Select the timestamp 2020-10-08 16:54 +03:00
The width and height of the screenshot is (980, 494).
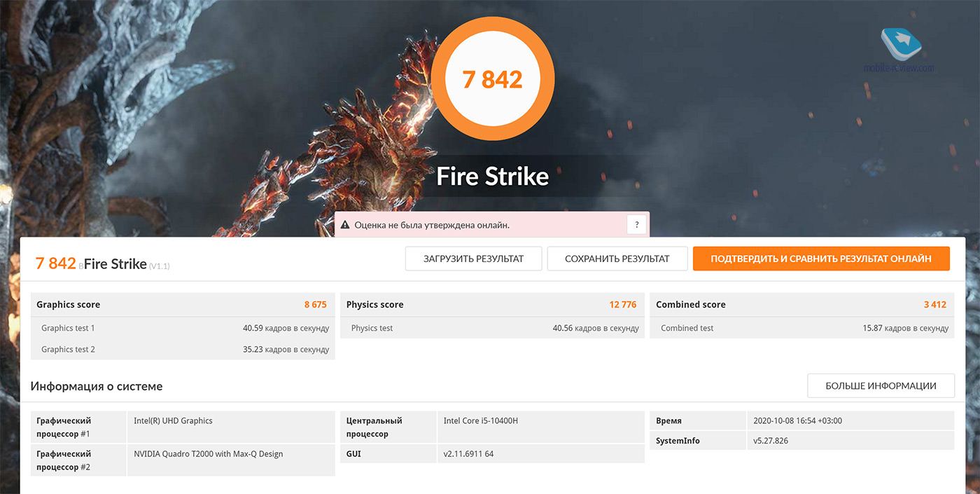click(798, 421)
